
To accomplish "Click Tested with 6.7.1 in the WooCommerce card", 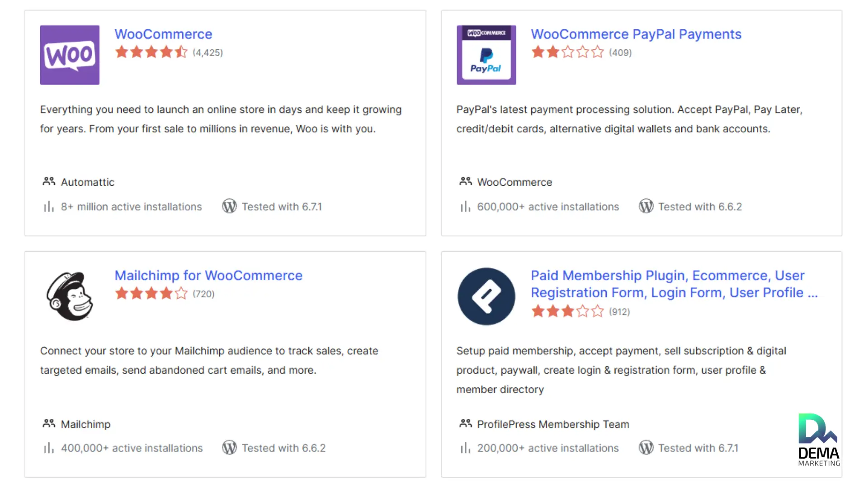I will point(282,206).
